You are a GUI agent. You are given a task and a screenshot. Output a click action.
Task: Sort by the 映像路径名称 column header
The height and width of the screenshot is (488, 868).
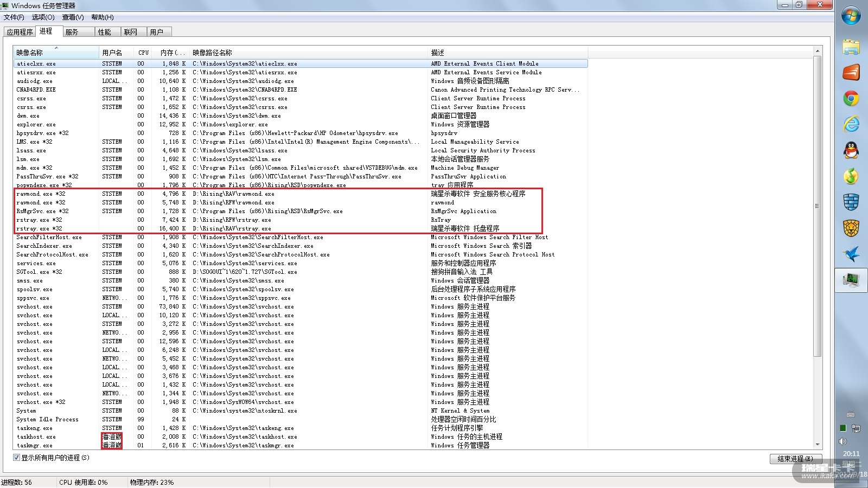(x=309, y=53)
